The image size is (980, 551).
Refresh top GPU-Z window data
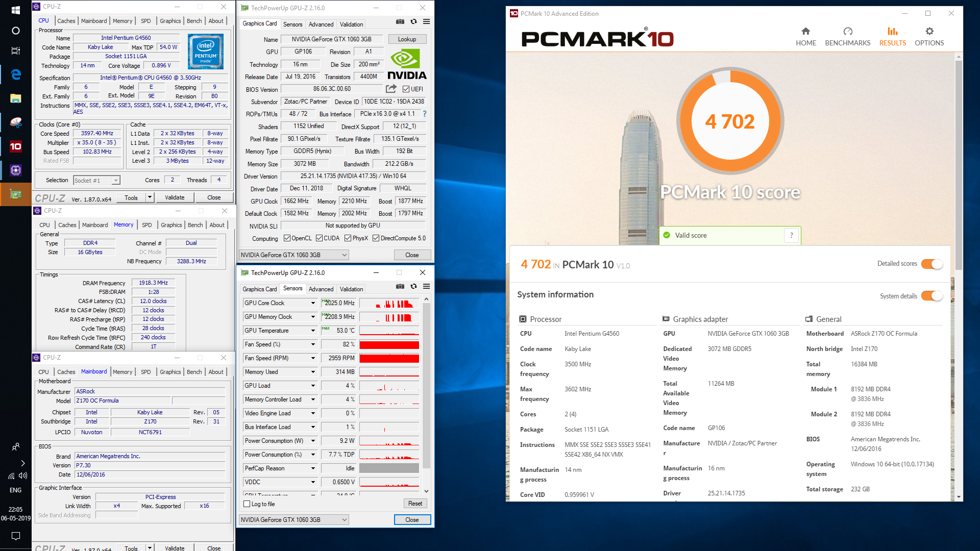[x=413, y=21]
